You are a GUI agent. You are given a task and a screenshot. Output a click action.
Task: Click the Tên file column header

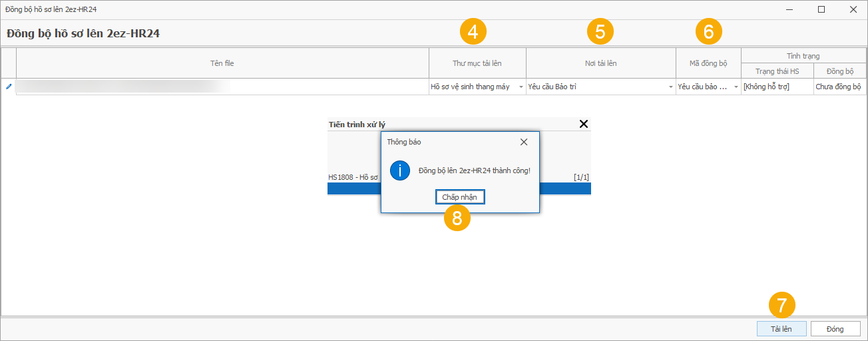tap(222, 63)
